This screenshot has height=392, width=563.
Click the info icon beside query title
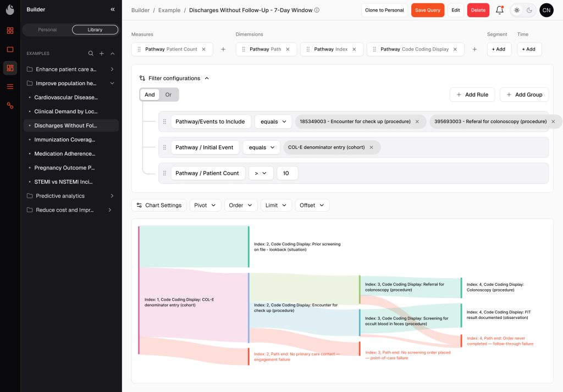coord(317,10)
